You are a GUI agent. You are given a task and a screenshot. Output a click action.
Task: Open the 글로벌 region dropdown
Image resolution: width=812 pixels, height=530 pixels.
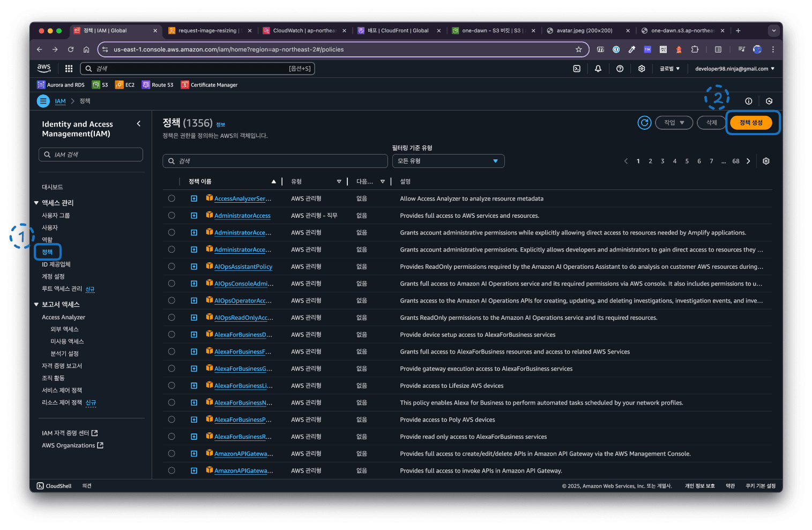pyautogui.click(x=669, y=69)
